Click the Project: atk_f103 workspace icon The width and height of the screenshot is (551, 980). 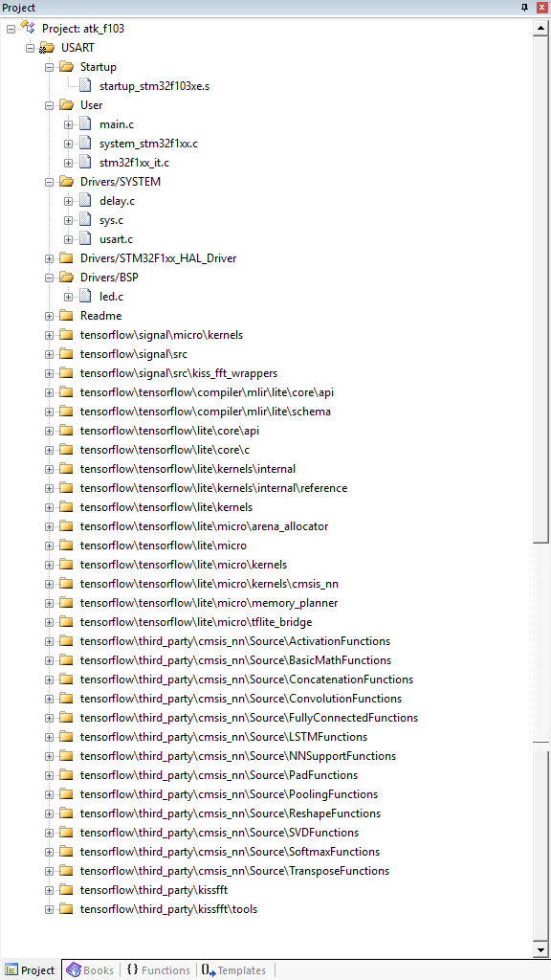28,28
